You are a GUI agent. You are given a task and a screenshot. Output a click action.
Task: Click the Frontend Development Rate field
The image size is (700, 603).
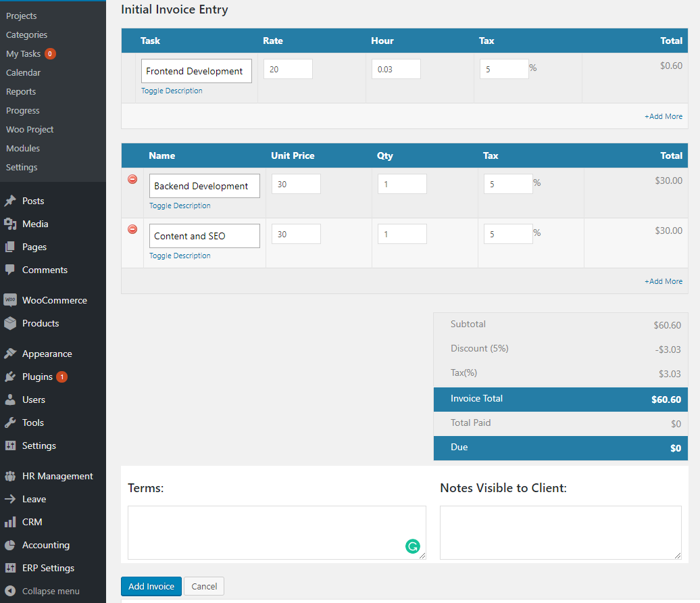(x=288, y=69)
